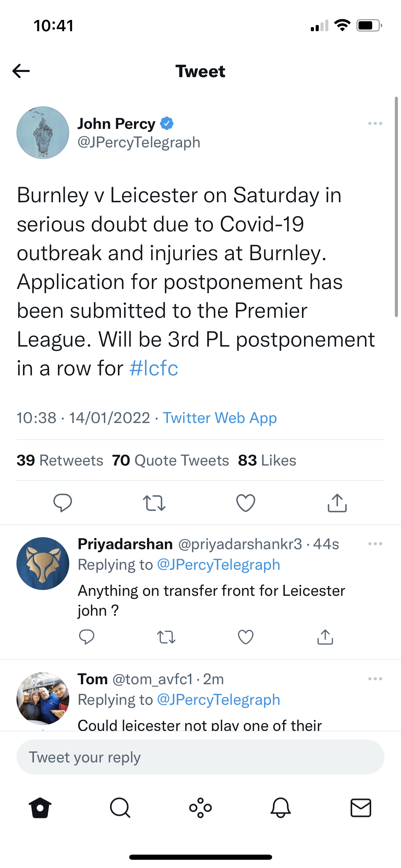Open the Spaces tab
Image resolution: width=401 pixels, height=868 pixels.
pos(200,808)
